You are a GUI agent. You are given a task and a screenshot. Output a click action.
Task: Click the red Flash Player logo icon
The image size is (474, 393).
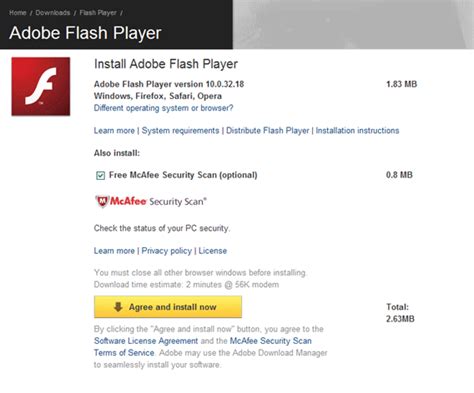[x=41, y=87]
